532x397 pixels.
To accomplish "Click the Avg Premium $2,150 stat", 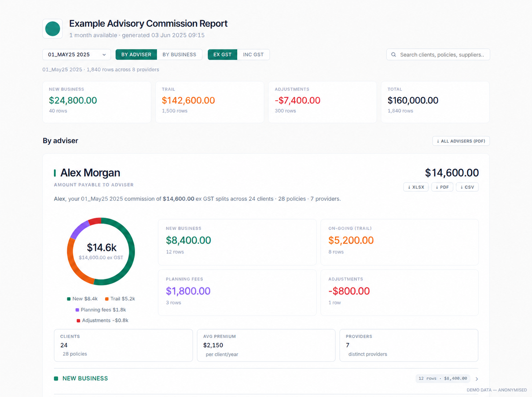I will 266,345.
